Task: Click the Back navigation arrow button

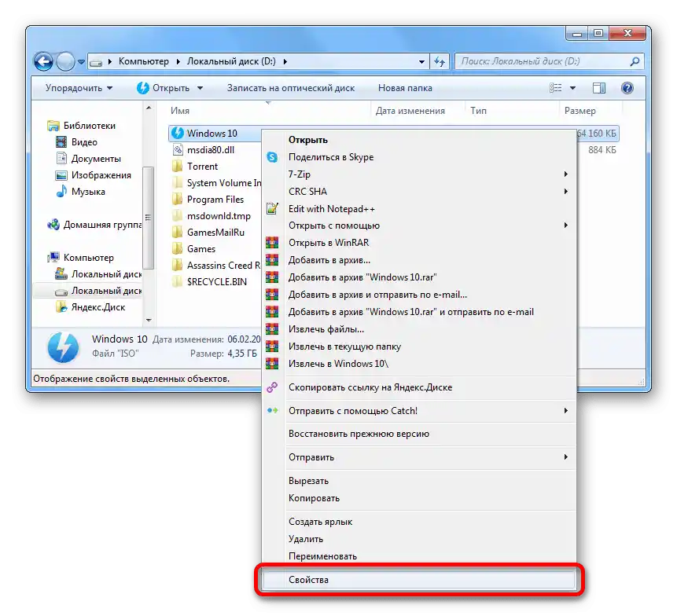Action: [43, 62]
